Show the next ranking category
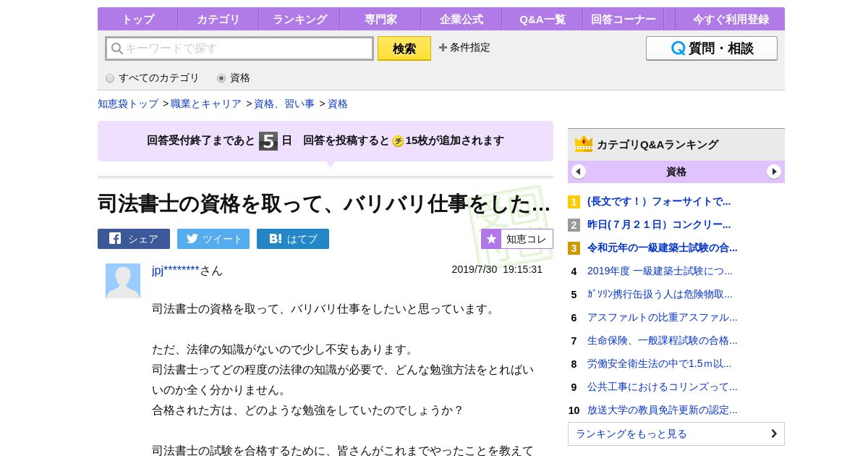The width and height of the screenshot is (868, 456). pos(774,172)
